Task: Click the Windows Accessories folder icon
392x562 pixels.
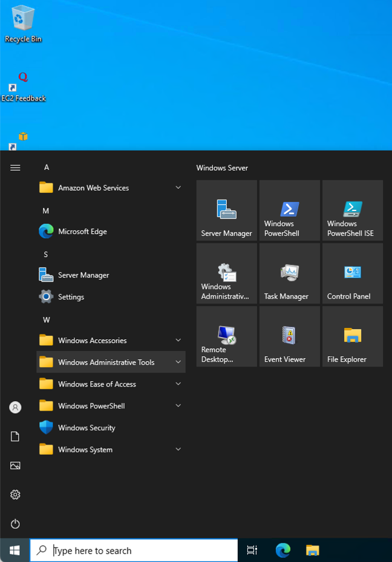Action: 46,340
